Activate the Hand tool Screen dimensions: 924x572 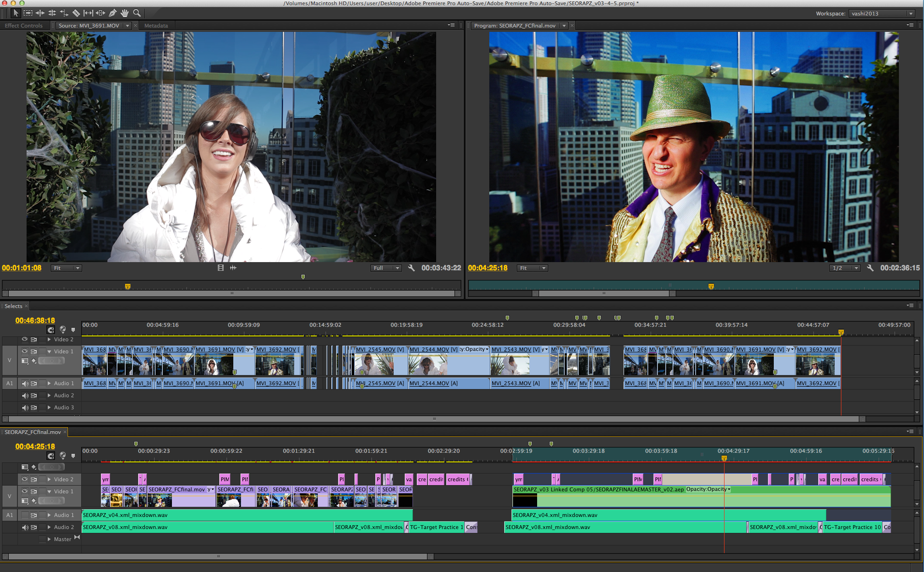(124, 13)
